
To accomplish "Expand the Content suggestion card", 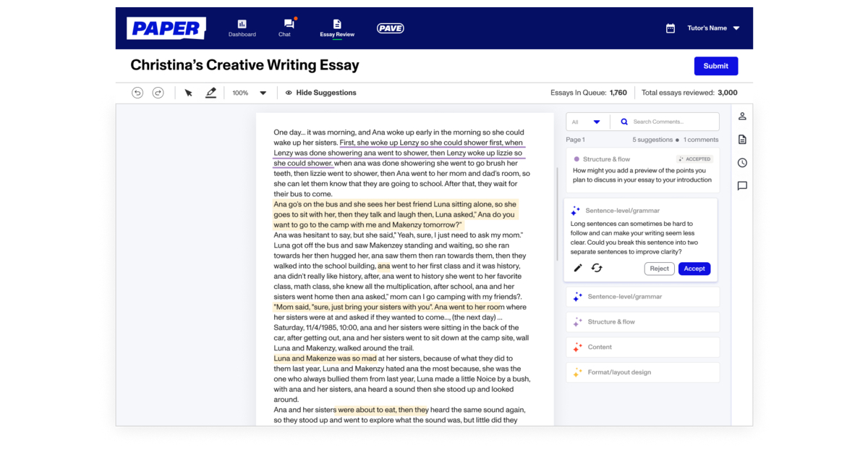I will point(642,347).
